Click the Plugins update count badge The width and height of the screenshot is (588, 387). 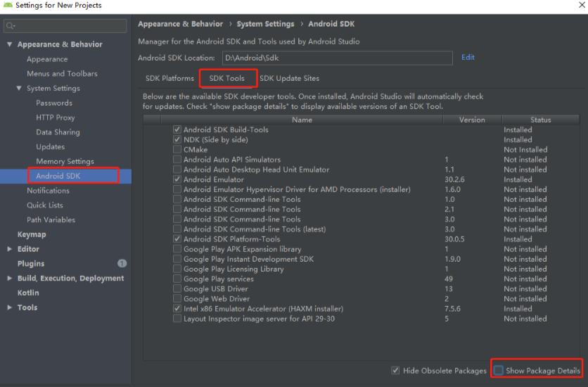click(x=122, y=263)
